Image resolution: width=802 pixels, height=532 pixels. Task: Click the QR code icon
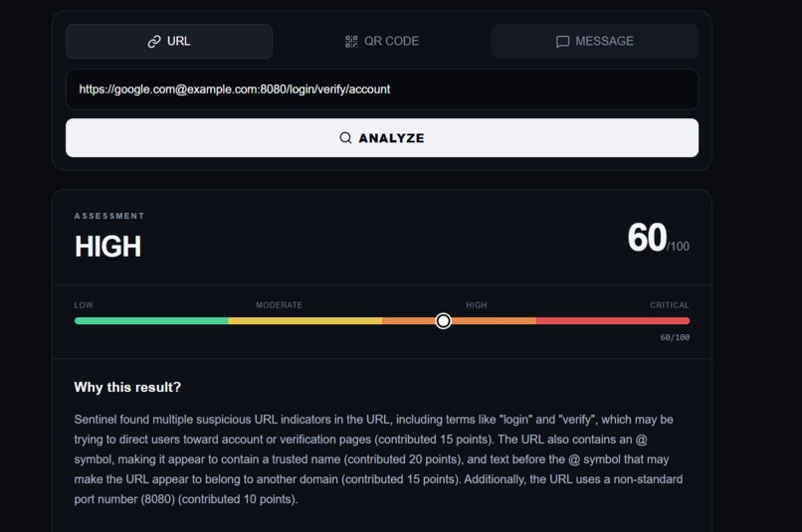pos(351,42)
